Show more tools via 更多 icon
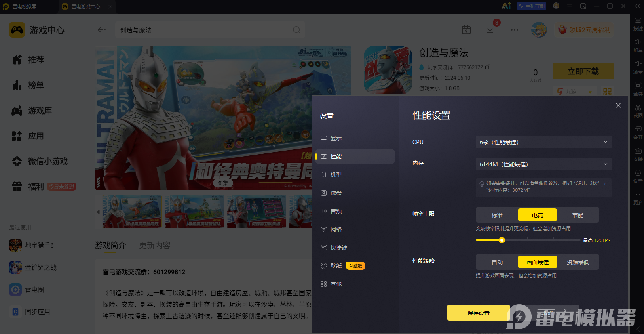 point(638,198)
